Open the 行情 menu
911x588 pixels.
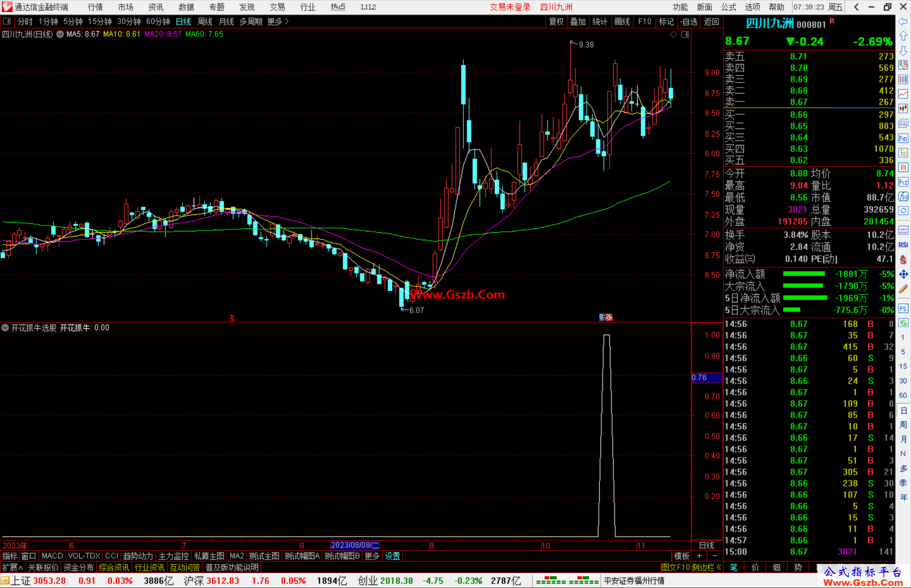pos(95,7)
